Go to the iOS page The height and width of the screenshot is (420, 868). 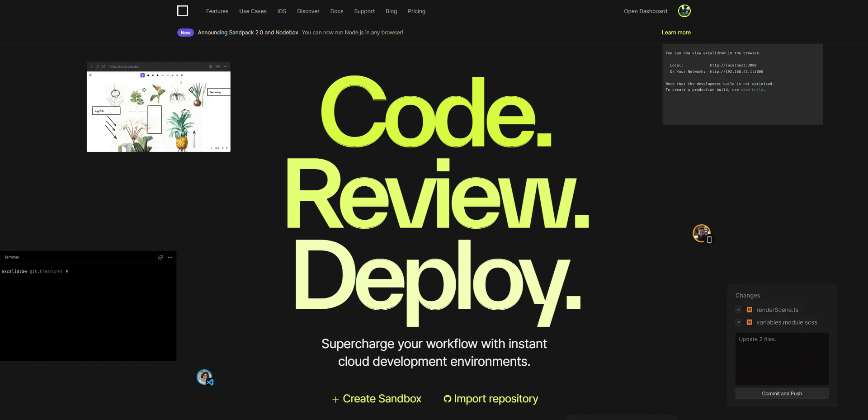(282, 11)
